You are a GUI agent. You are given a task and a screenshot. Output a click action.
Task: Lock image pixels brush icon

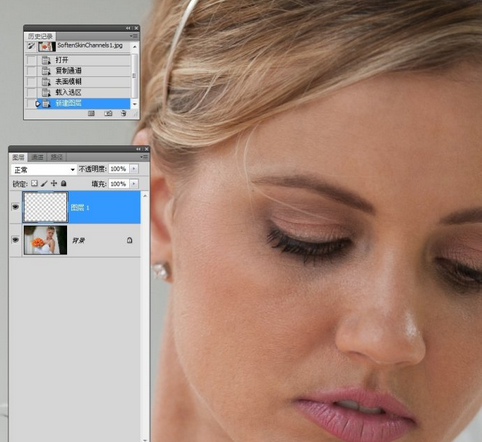[x=44, y=183]
